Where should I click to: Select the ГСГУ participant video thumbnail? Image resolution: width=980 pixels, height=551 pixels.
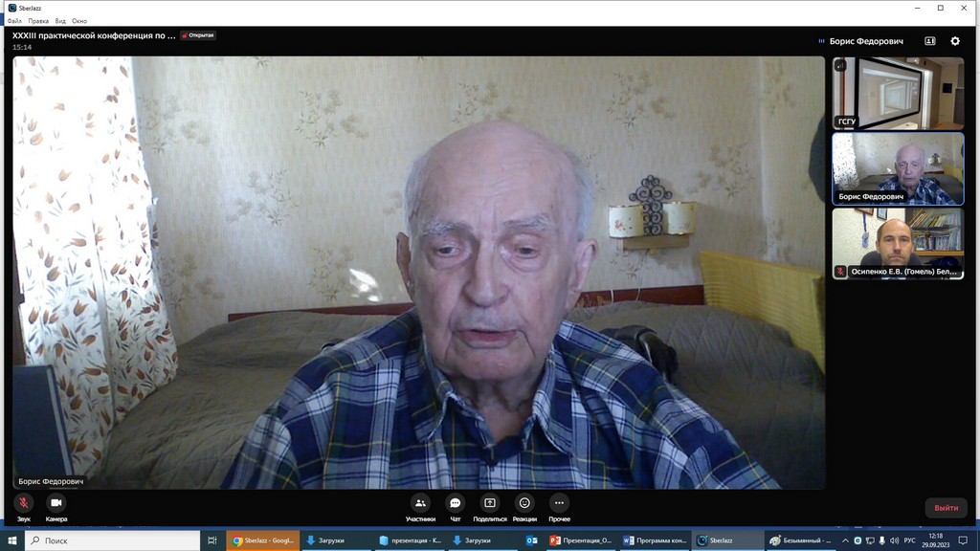point(898,93)
